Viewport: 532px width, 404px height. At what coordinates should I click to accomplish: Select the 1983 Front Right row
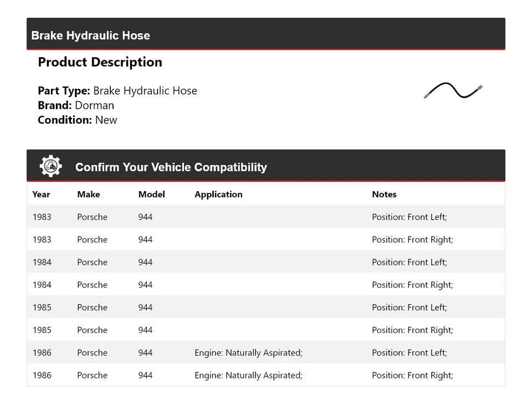pyautogui.click(x=265, y=239)
